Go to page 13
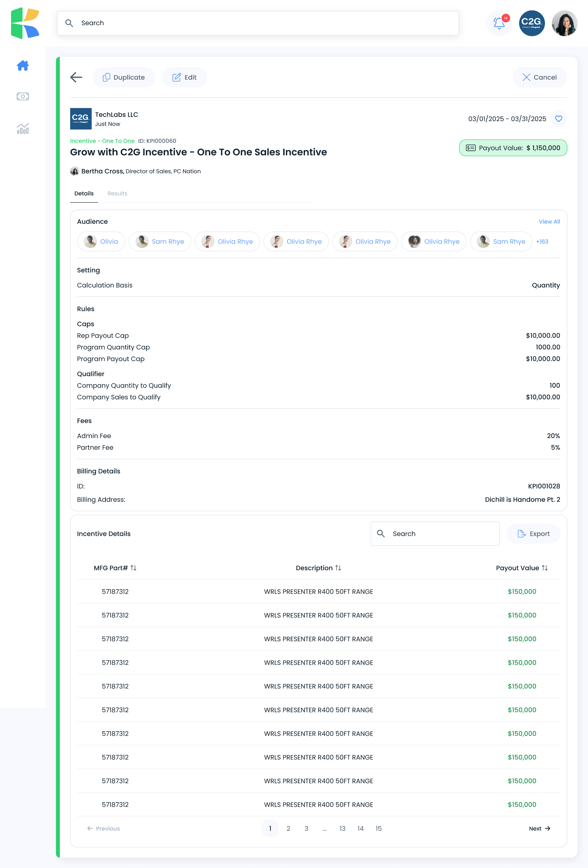 [x=342, y=828]
